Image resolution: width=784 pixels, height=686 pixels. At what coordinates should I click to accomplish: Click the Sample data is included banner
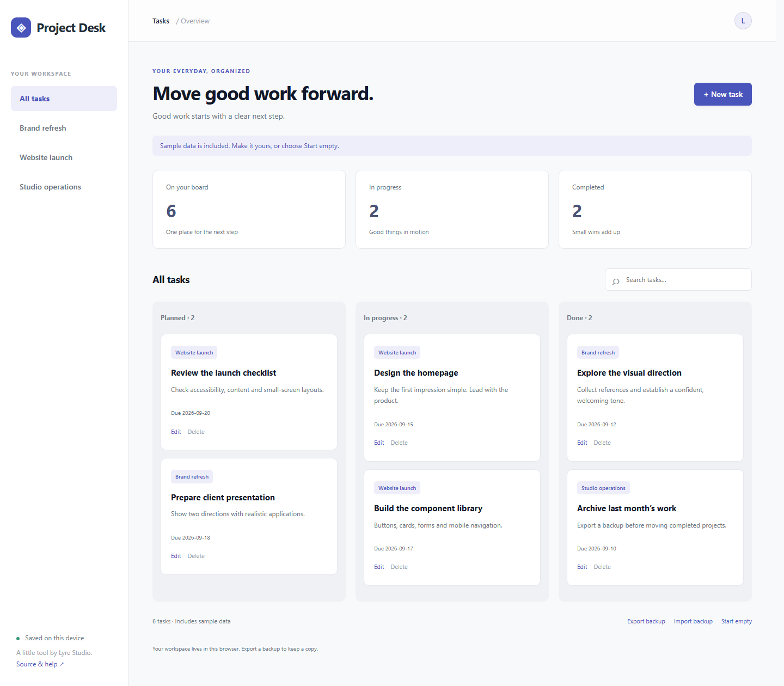click(452, 145)
